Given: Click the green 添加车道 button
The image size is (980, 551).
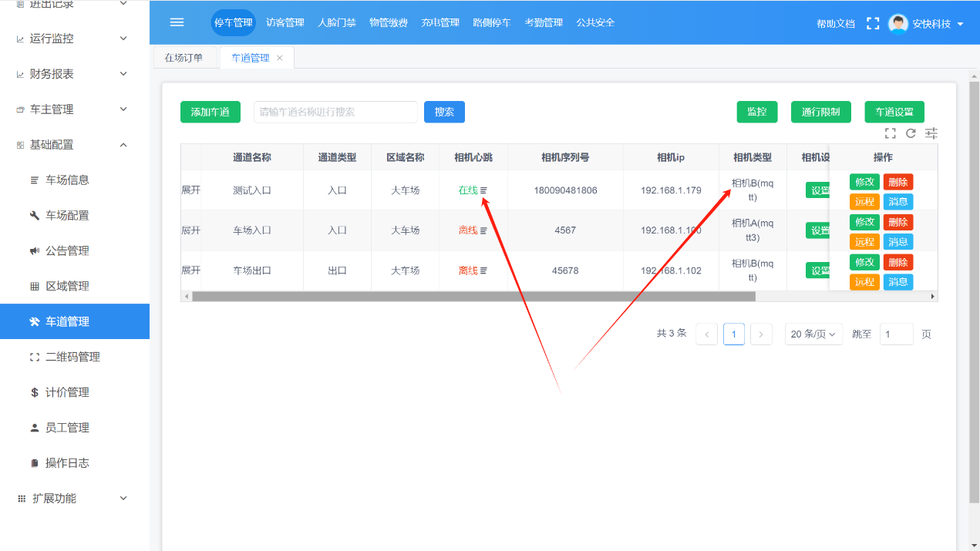Looking at the screenshot, I should [x=210, y=112].
